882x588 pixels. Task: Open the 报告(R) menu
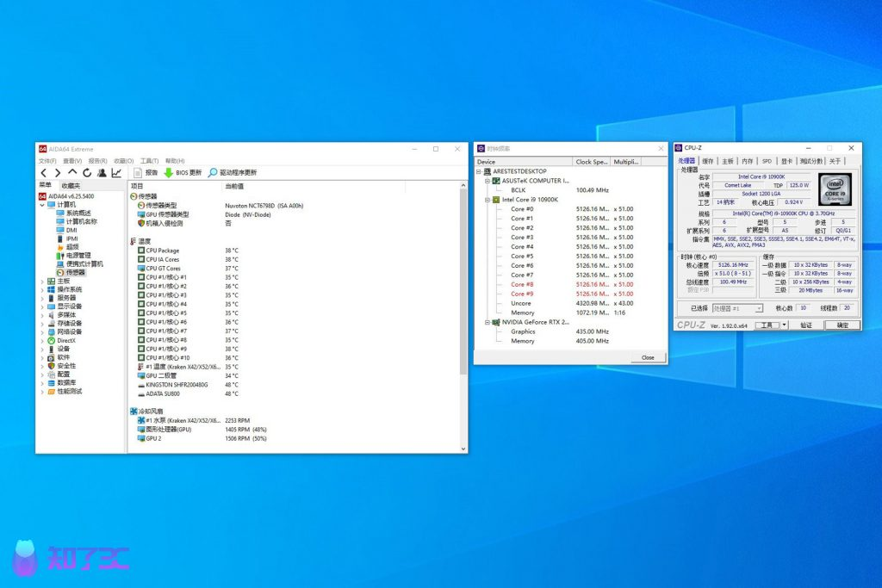click(x=97, y=161)
